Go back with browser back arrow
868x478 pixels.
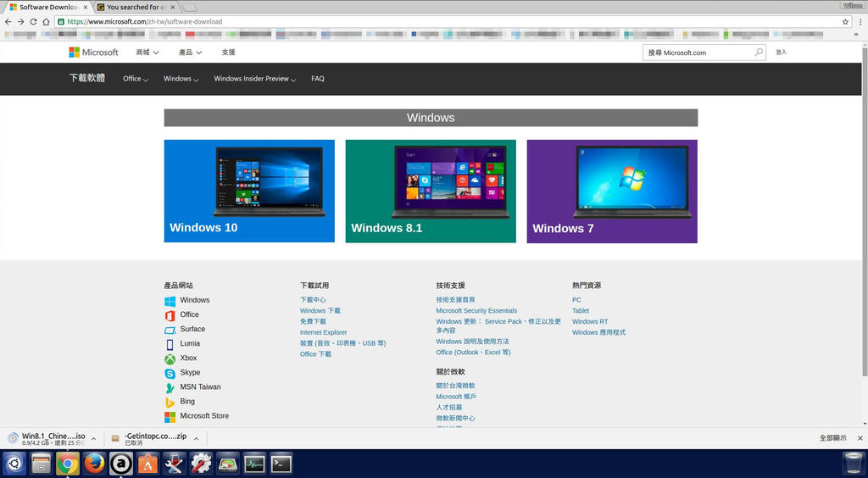(8, 21)
